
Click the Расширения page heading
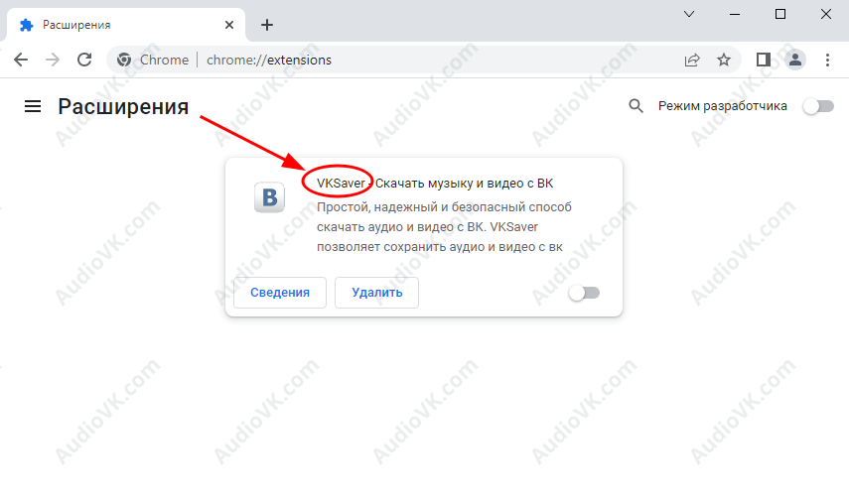(x=123, y=106)
